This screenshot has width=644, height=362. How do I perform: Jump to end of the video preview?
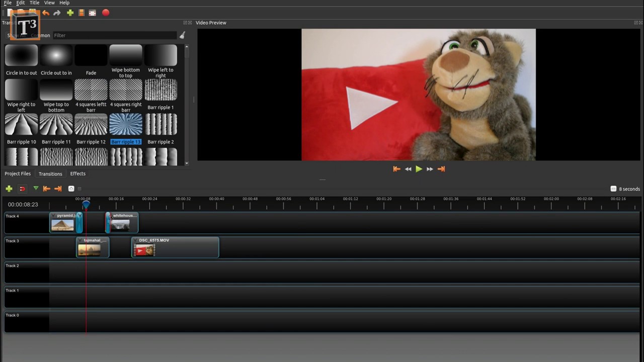441,169
